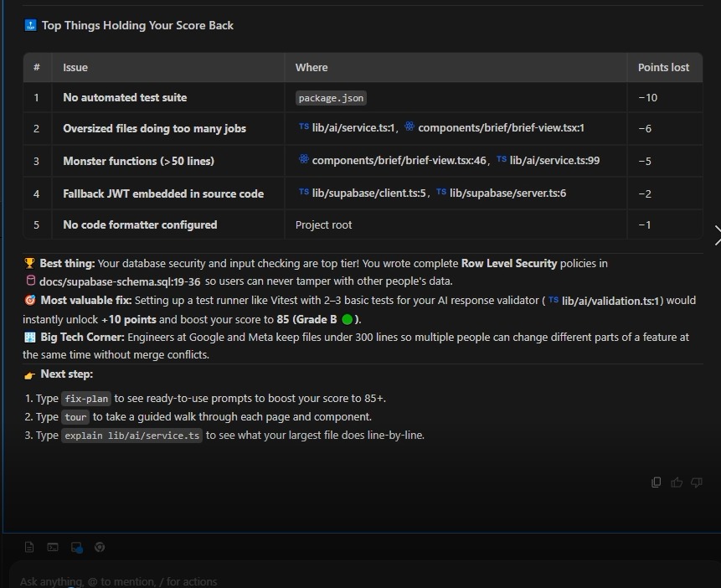This screenshot has height=588, width=721.
Task: Click the 'Best thing:' label
Action: coord(67,263)
